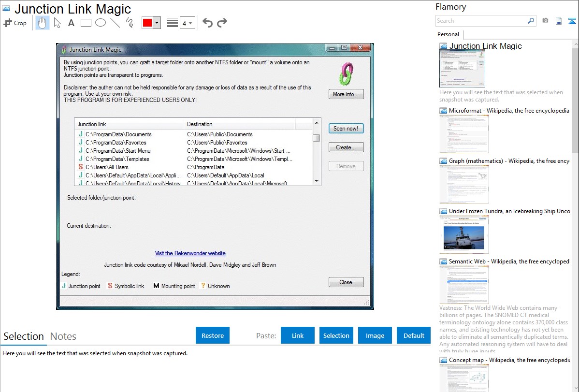
Task: Undo the last annotation
Action: click(207, 23)
